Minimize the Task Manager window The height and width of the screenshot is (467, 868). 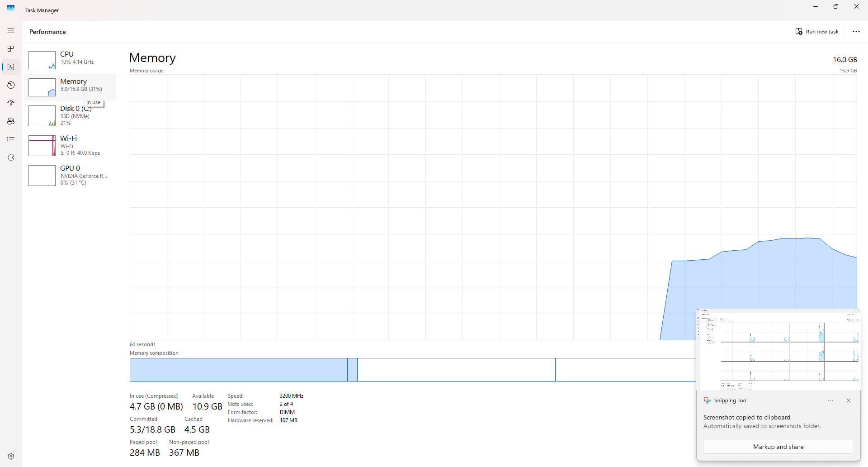click(816, 7)
